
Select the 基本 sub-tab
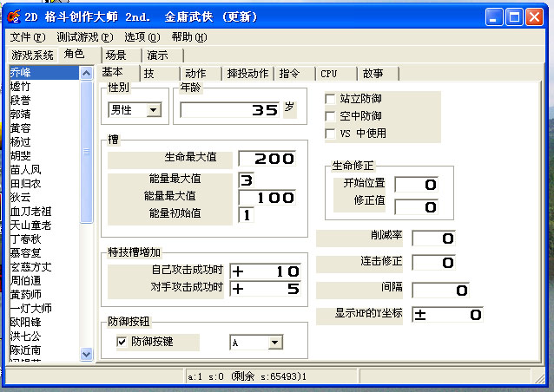tap(117, 73)
